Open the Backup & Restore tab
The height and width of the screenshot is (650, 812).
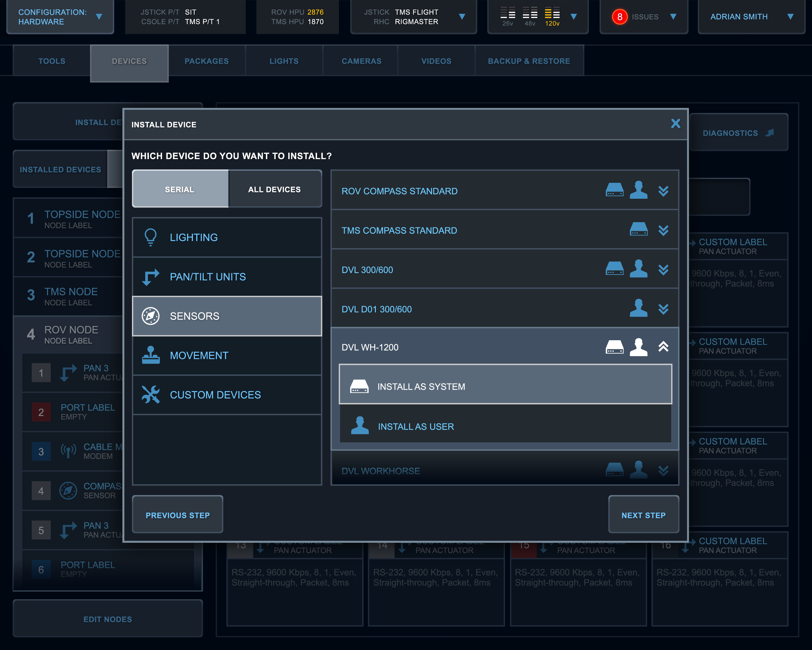pyautogui.click(x=529, y=61)
